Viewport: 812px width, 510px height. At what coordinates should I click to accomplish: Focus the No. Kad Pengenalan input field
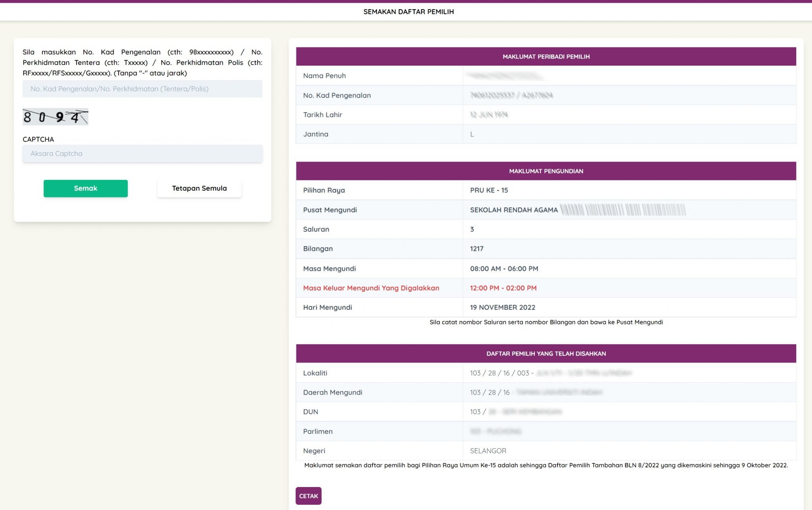142,89
